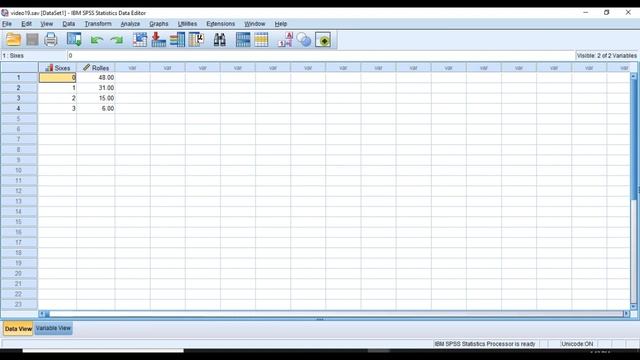
Task: Click the 'Unicode:ON' status indicator
Action: point(577,344)
